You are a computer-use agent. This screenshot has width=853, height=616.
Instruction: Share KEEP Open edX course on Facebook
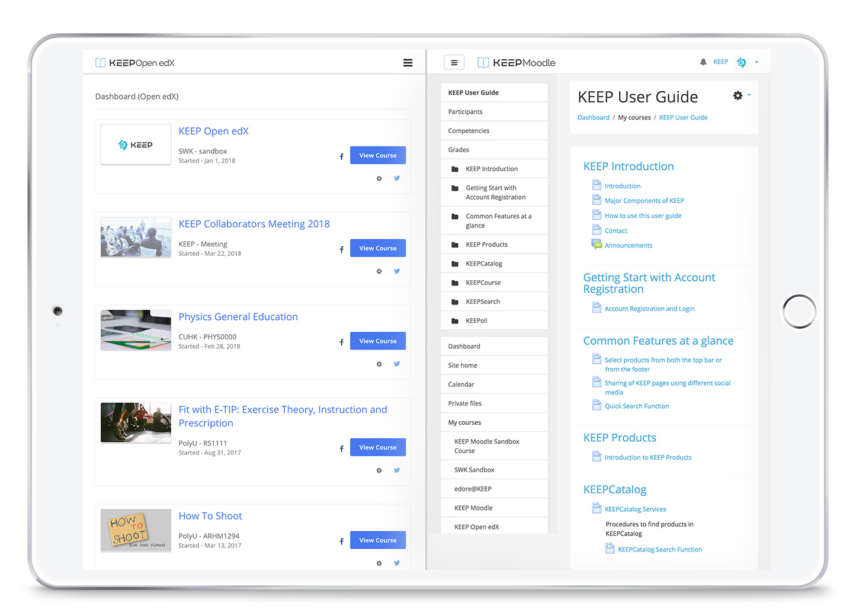click(x=341, y=156)
